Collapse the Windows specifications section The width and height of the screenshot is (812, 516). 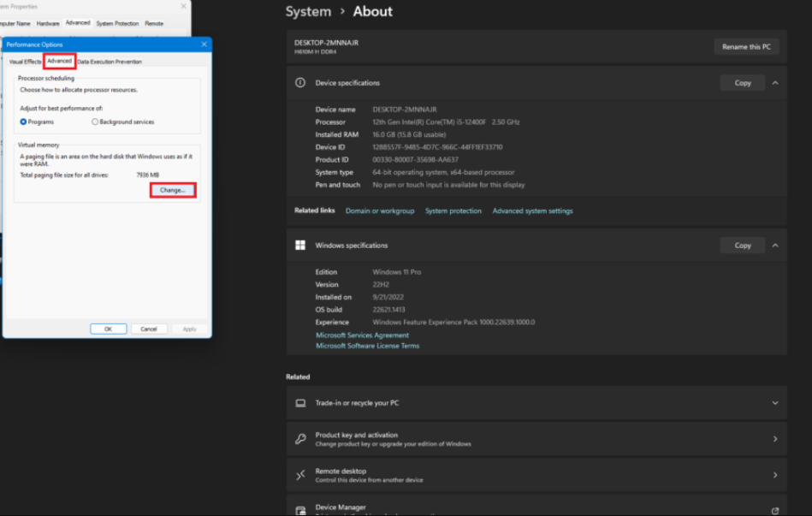click(774, 246)
